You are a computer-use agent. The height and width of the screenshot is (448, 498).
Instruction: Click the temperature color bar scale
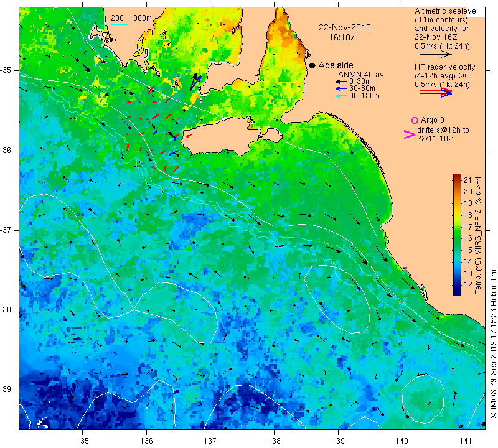(457, 235)
